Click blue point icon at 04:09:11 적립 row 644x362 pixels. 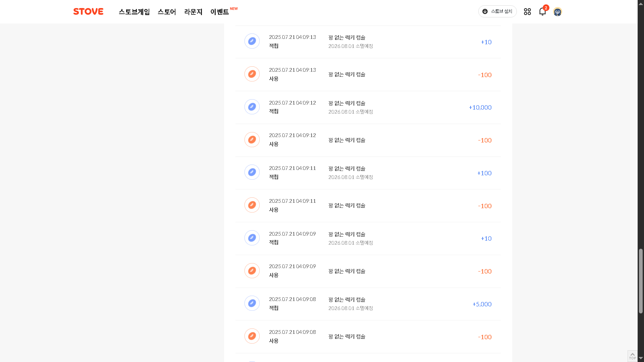252,172
